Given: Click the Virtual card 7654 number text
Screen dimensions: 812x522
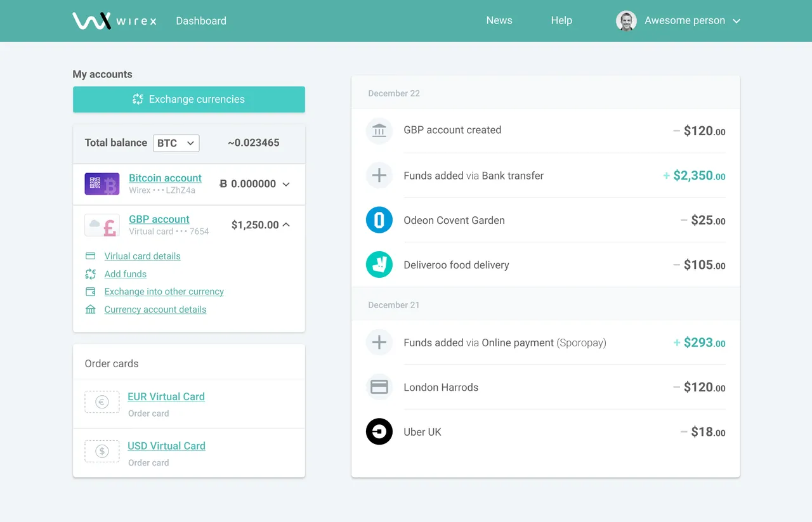Looking at the screenshot, I should 169,232.
